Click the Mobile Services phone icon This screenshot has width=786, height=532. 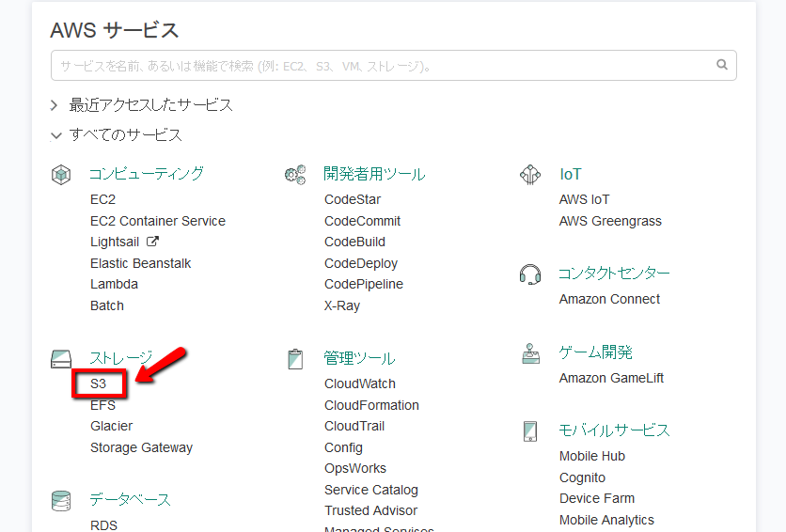[x=530, y=430]
